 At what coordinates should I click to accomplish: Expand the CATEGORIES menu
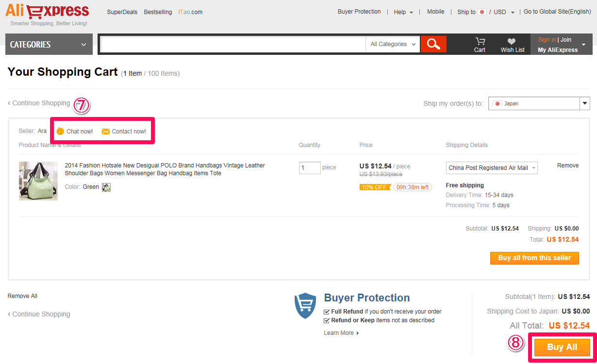click(x=49, y=44)
